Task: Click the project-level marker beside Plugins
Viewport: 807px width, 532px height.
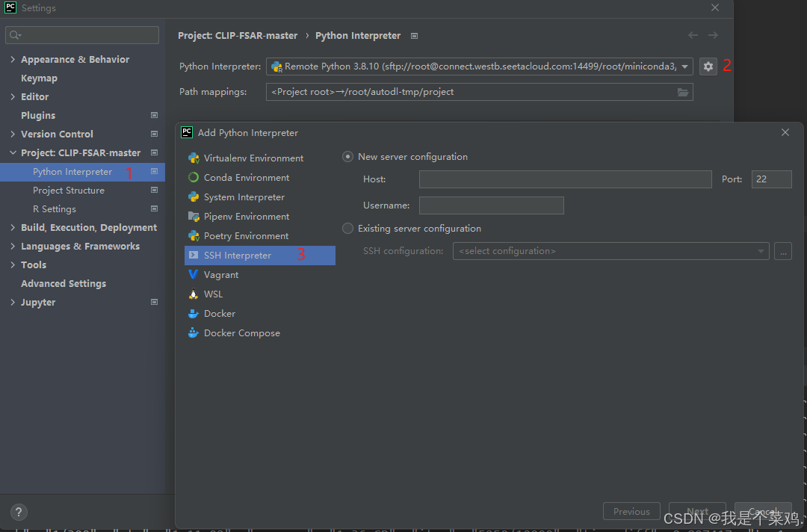Action: [154, 115]
